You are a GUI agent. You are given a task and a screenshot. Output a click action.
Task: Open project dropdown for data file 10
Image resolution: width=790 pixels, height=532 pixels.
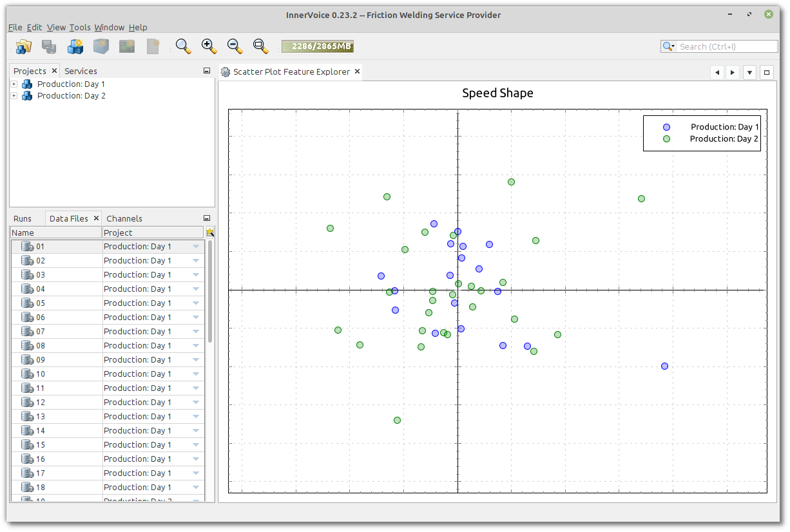point(196,374)
